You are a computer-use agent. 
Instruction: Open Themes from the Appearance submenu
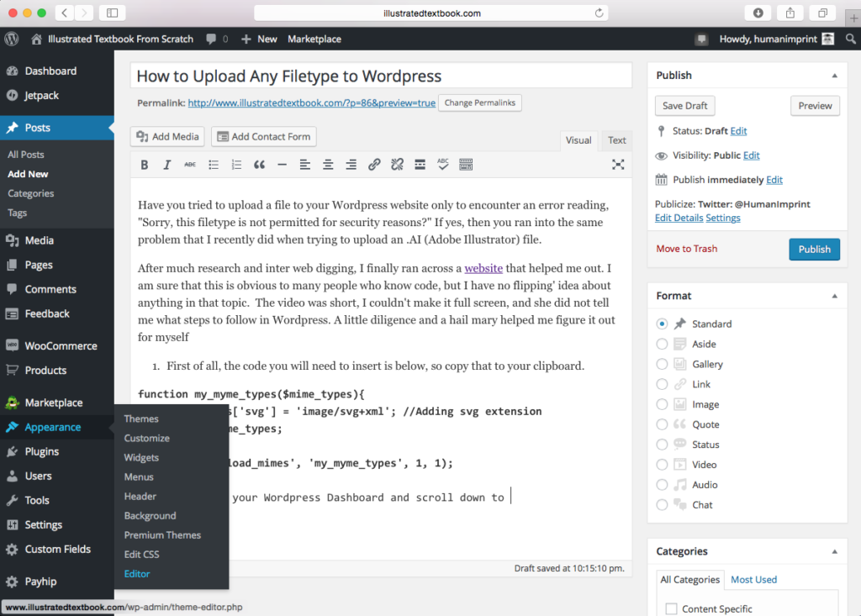[141, 418]
